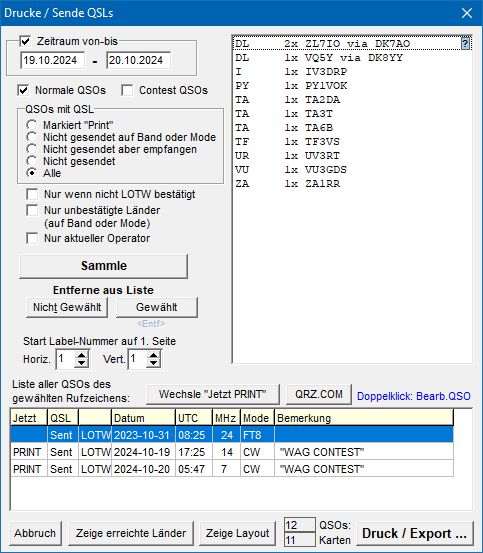Select the VQ5Y via DK8YY entry
483x553 pixels.
pos(352,58)
